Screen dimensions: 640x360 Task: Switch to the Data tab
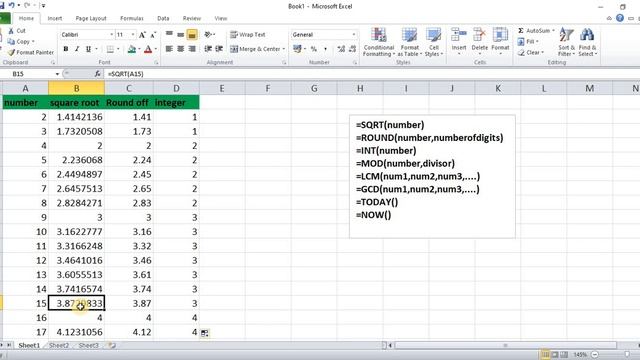click(163, 18)
